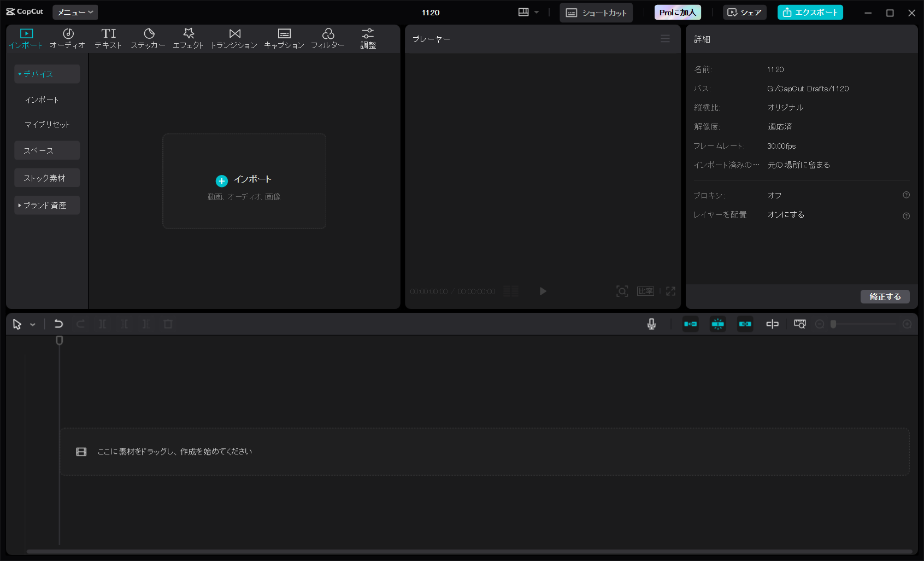This screenshot has width=924, height=561.
Task: Open the テキスト (Text) panel
Action: pyautogui.click(x=107, y=38)
